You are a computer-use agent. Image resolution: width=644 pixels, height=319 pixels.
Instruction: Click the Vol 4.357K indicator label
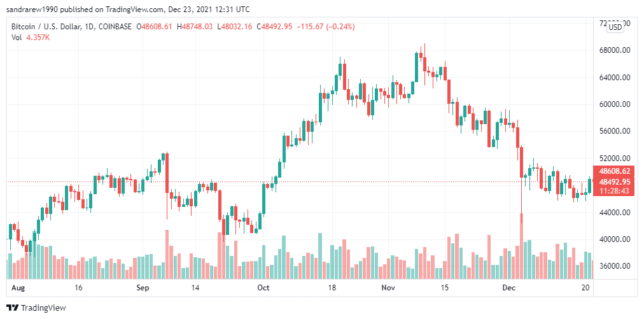click(31, 38)
